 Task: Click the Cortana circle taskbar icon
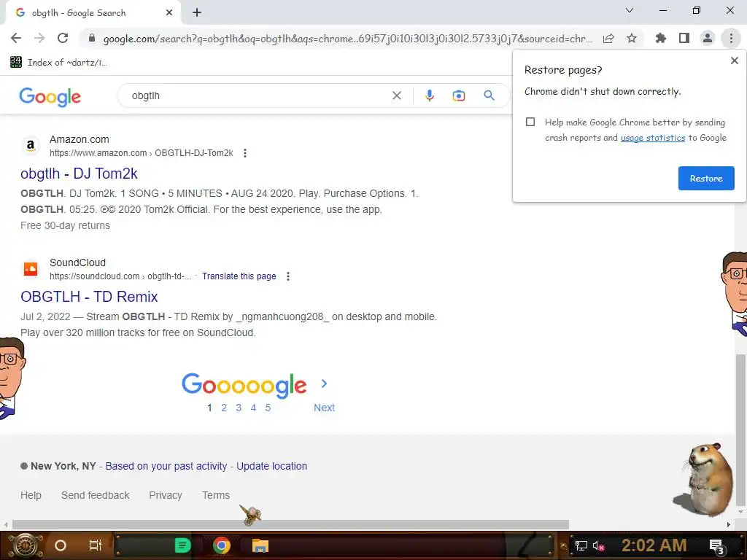pos(60,545)
